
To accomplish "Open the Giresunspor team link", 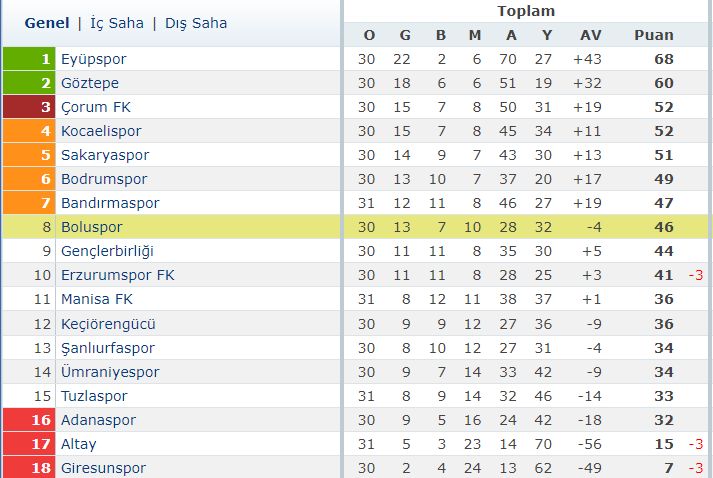I will pos(104,468).
